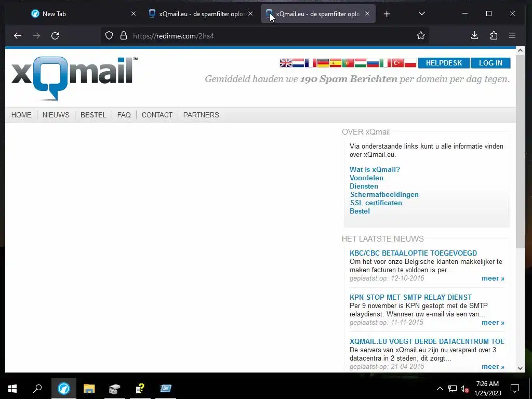This screenshot has width=532, height=399.
Task: Open the 'Wat is xQmail?' link
Action: (375, 170)
